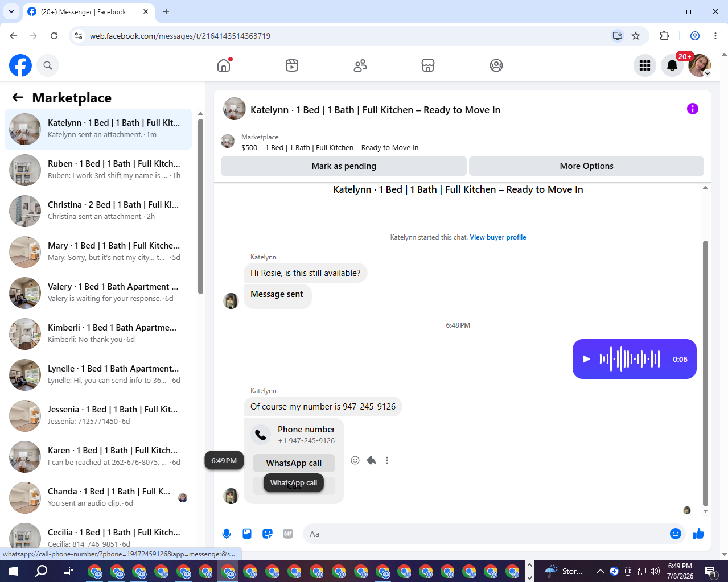The width and height of the screenshot is (728, 582).
Task: Click the chat messages scrollbar
Action: [705, 373]
